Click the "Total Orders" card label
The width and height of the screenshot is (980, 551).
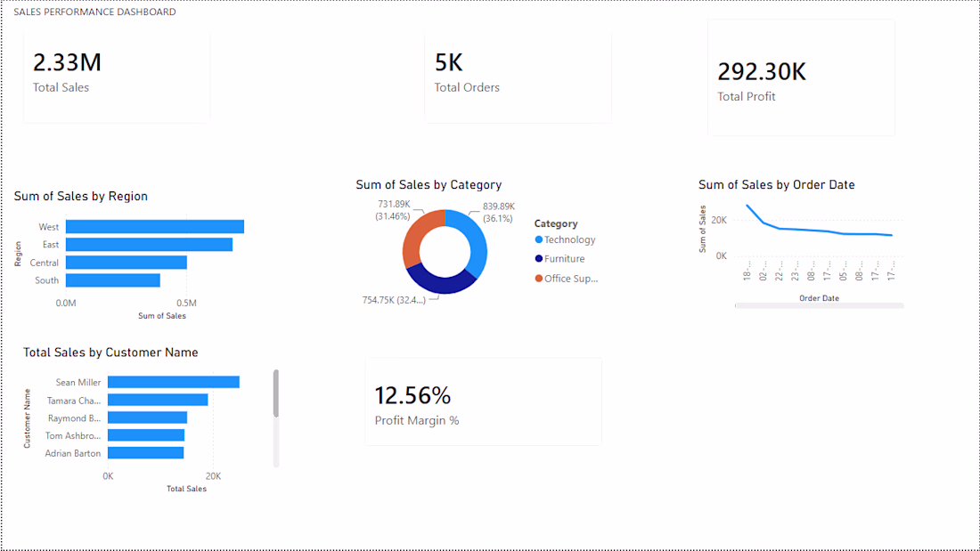[467, 87]
